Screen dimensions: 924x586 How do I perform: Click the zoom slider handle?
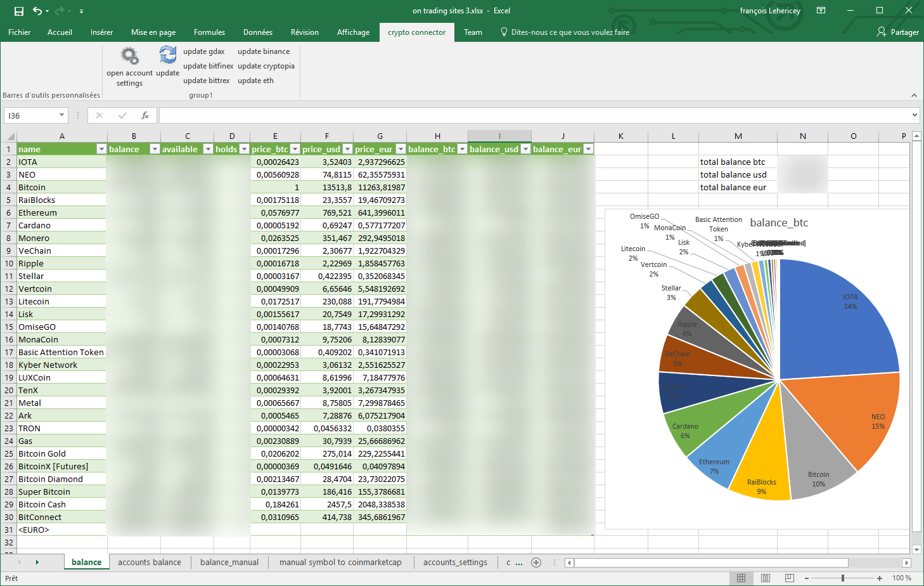click(842, 578)
